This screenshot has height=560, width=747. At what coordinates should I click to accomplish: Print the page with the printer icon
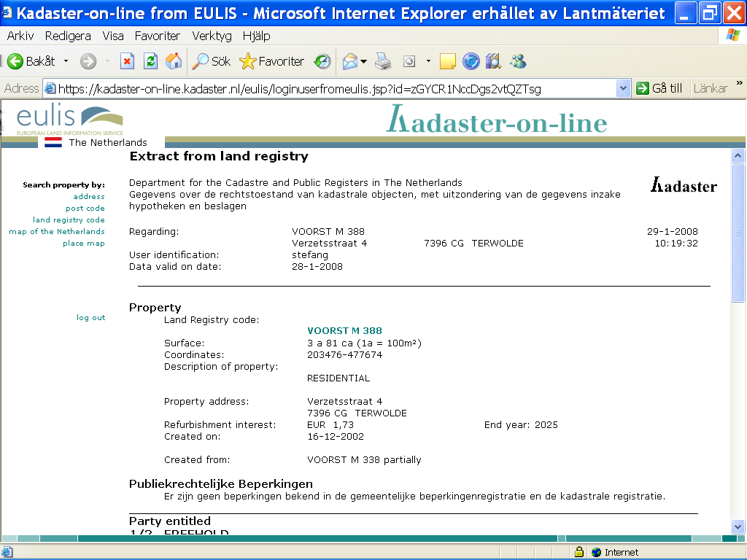(x=383, y=61)
